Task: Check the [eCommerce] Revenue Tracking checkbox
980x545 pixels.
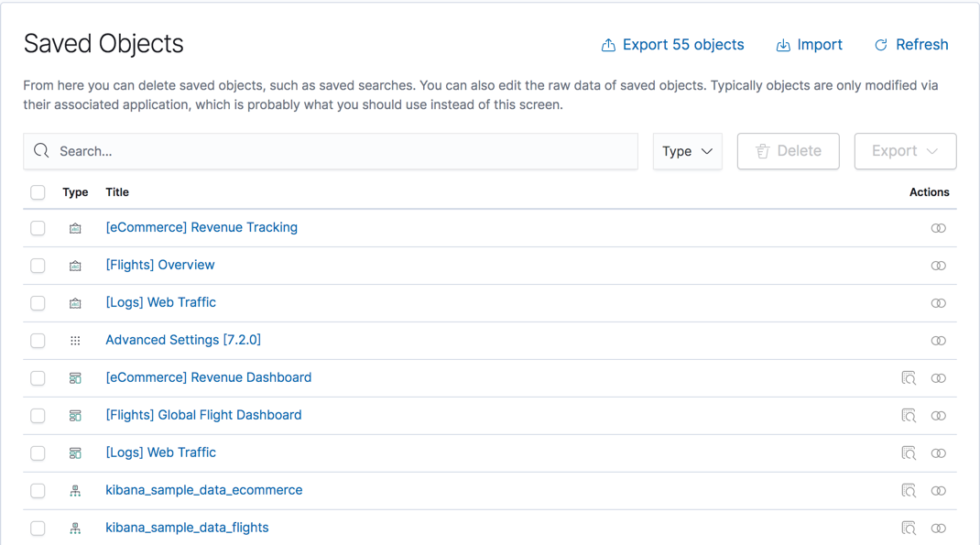Action: (38, 228)
